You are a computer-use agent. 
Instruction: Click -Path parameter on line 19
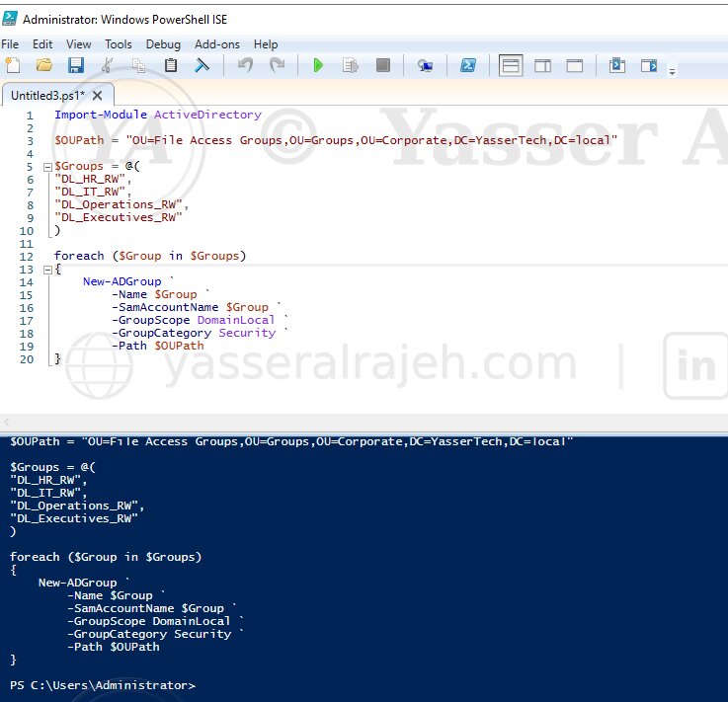pos(129,346)
